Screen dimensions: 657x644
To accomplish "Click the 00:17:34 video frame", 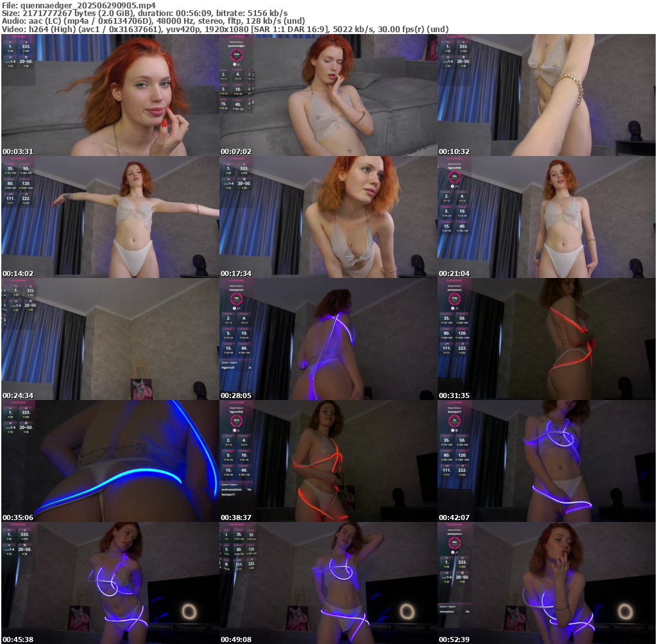I will (328, 217).
